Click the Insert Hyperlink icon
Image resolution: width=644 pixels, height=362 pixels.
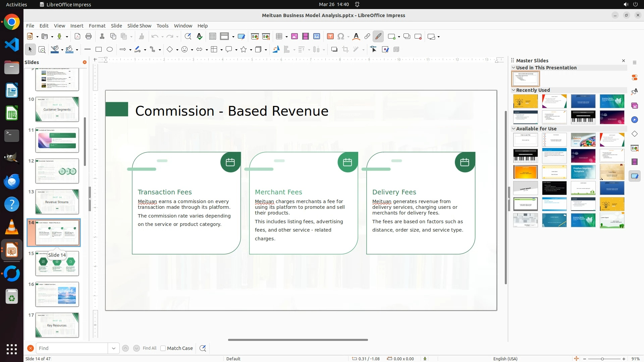[367, 37]
